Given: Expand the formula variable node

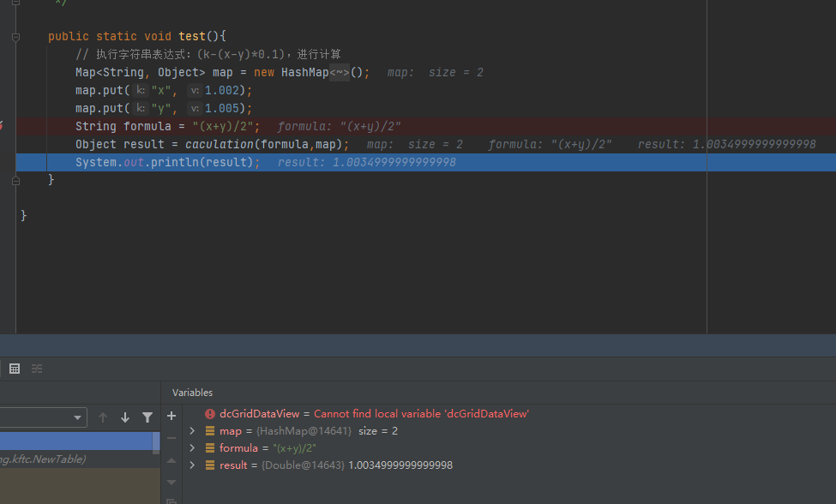Looking at the screenshot, I should point(192,448).
